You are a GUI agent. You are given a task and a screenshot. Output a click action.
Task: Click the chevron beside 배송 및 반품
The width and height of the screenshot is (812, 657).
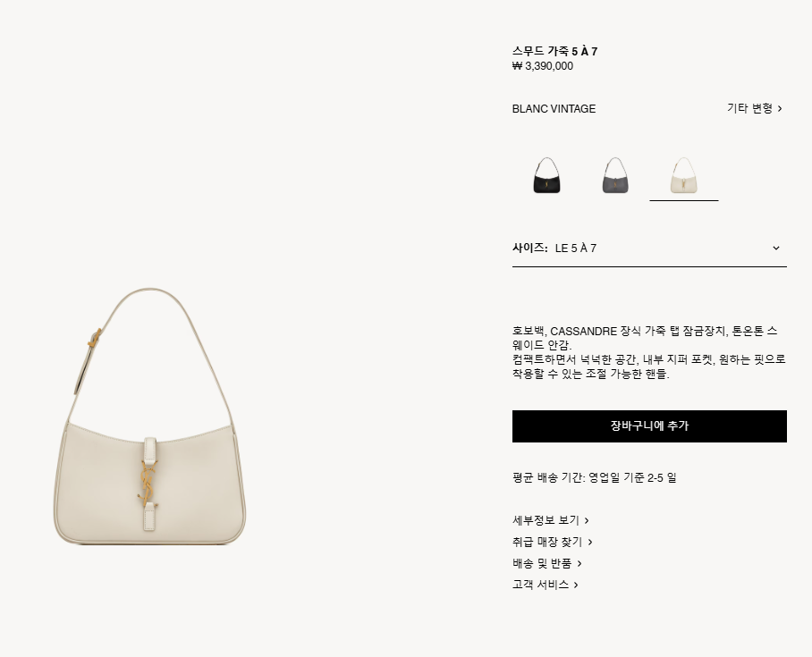pyautogui.click(x=579, y=563)
